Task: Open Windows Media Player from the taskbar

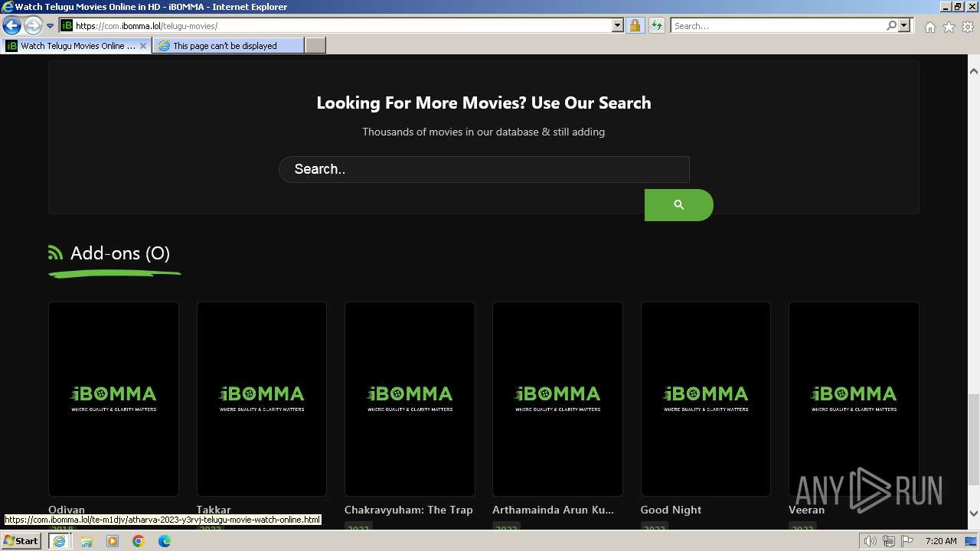Action: click(x=112, y=541)
